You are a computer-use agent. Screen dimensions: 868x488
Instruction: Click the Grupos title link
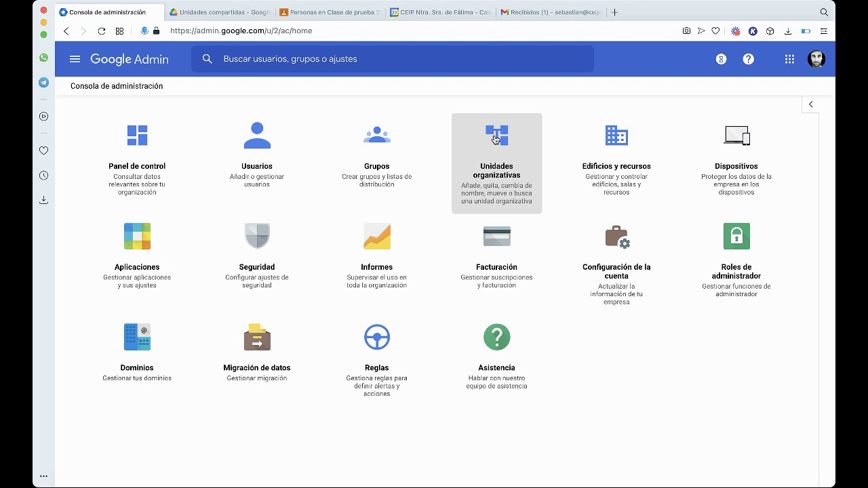click(x=376, y=166)
